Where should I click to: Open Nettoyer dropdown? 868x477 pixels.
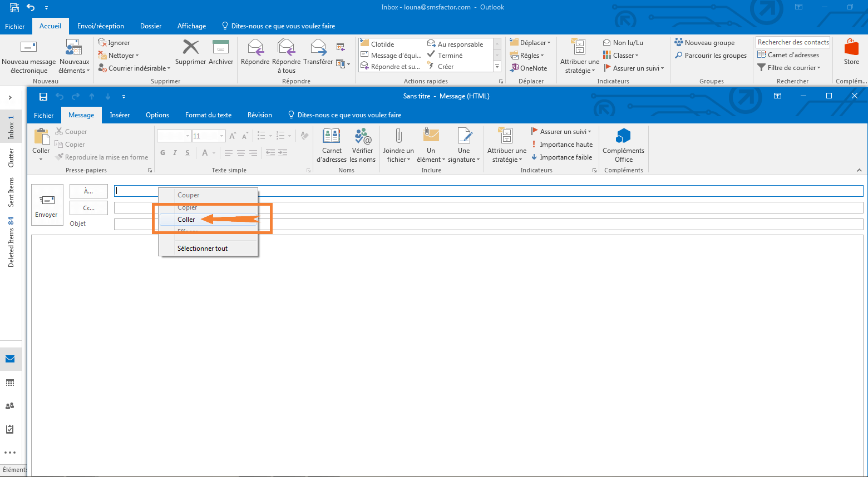(x=119, y=56)
